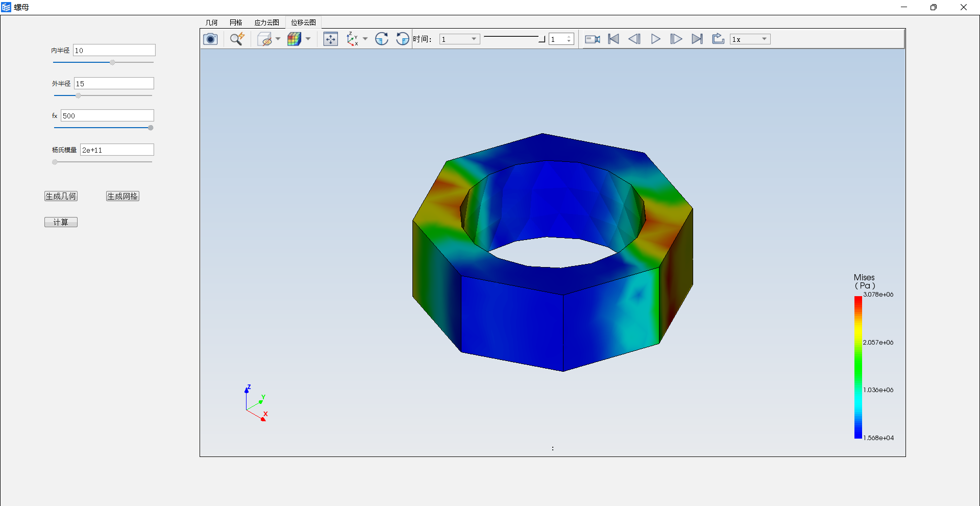Image resolution: width=980 pixels, height=506 pixels.
Task: Switch to the 位移云图 tab
Action: pos(304,22)
